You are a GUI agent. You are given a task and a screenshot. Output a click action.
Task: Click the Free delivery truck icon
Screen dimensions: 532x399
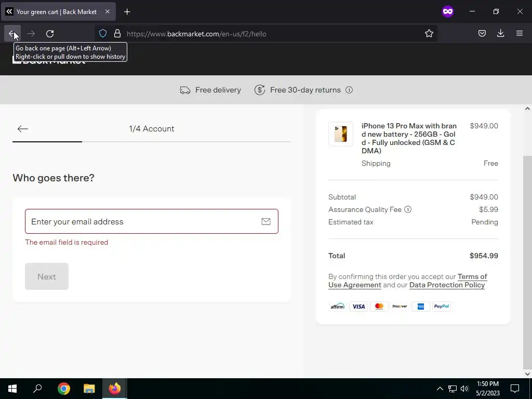click(185, 90)
